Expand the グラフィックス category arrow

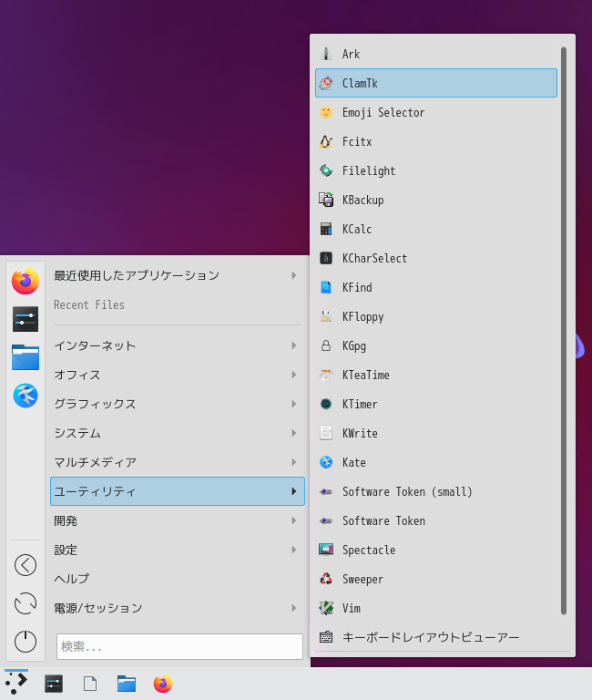(x=294, y=404)
